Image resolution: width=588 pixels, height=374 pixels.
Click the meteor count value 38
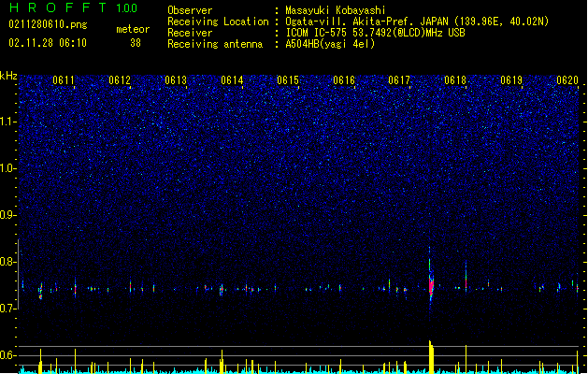coord(136,43)
